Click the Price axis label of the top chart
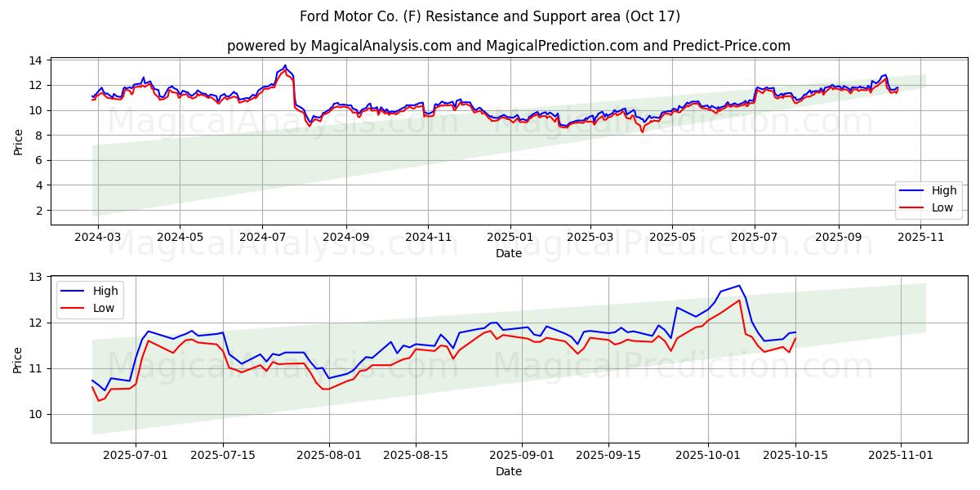 click(19, 141)
